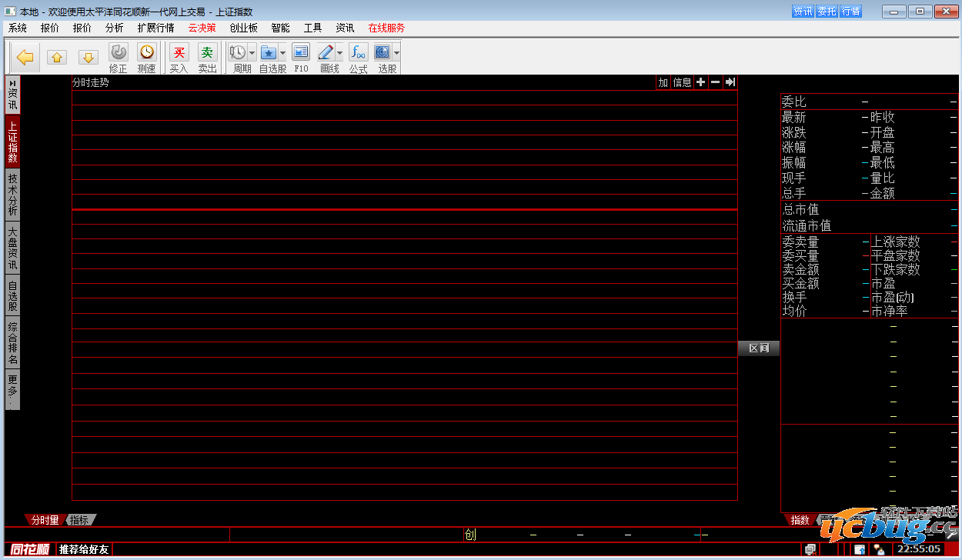Open the red 云决策 menu
Image resolution: width=962 pixels, height=560 pixels.
tap(202, 28)
